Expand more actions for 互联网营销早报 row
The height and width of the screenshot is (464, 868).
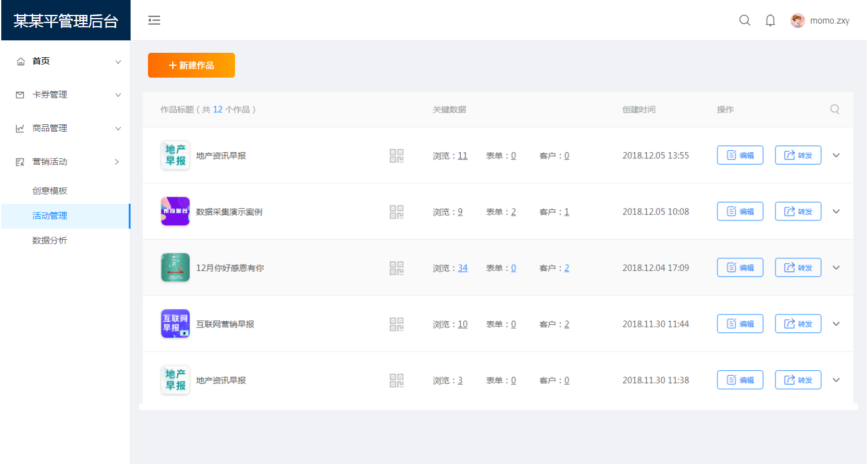click(x=836, y=324)
